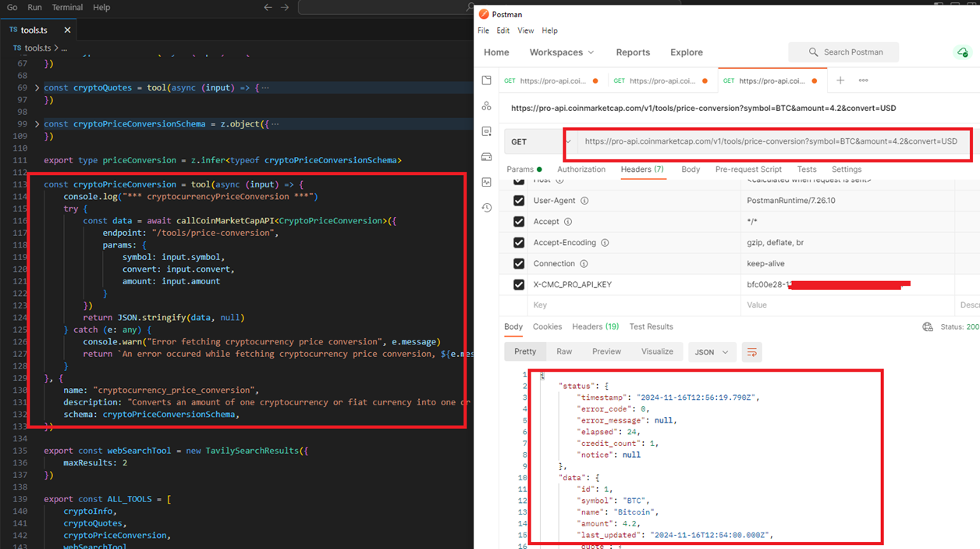Open the Mock Servers sidebar icon in Postman
Screen dimensions: 980x549
(x=487, y=157)
